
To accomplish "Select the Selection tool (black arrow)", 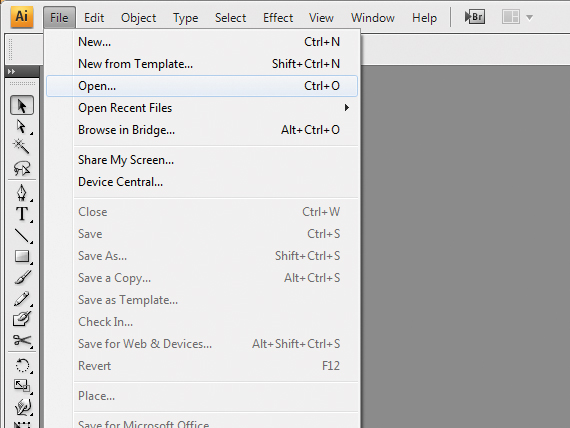I will tap(22, 105).
